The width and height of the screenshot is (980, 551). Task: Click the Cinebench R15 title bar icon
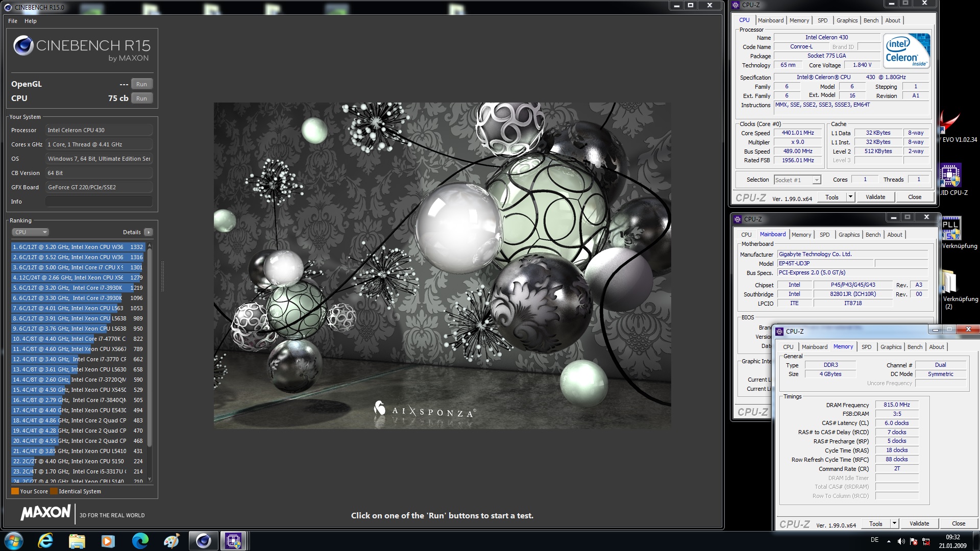(x=8, y=7)
